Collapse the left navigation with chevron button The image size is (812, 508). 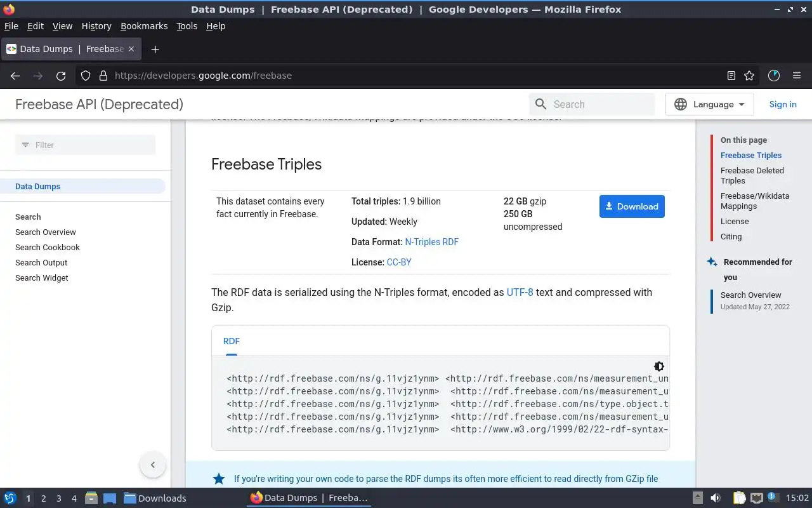click(x=152, y=465)
